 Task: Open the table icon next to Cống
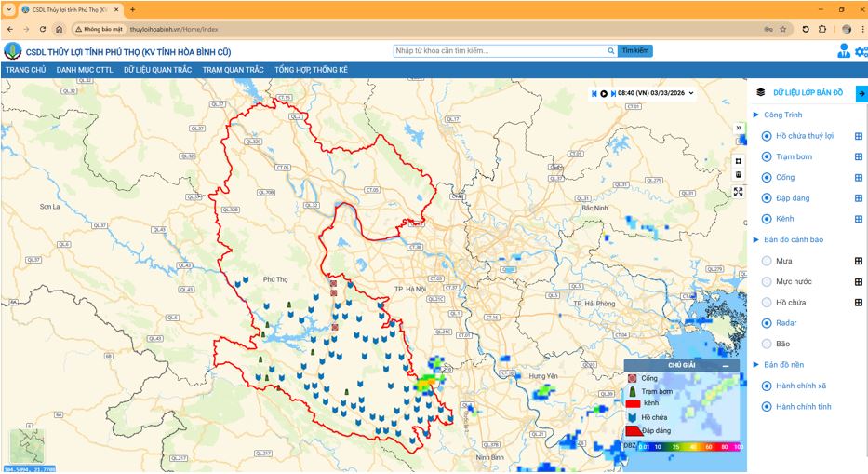click(x=859, y=178)
